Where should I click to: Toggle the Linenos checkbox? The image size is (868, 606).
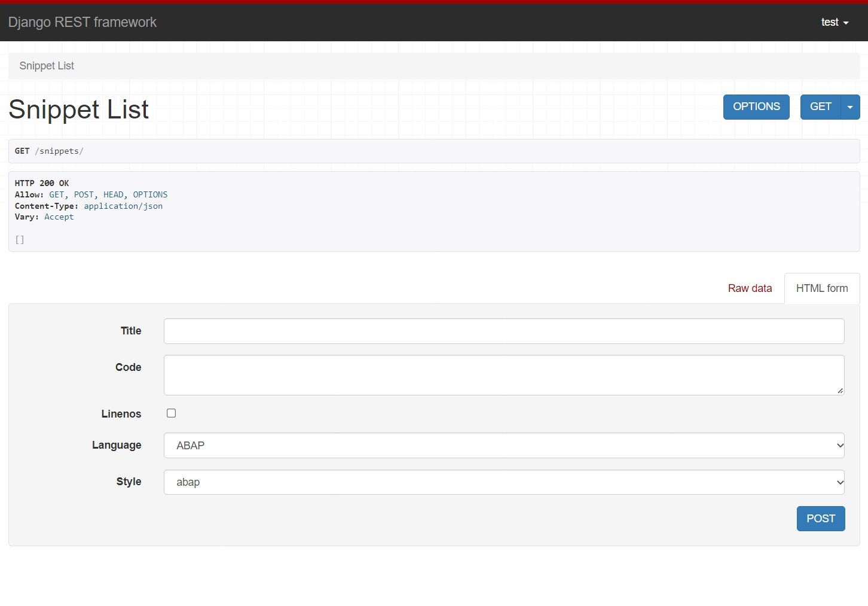pyautogui.click(x=172, y=413)
